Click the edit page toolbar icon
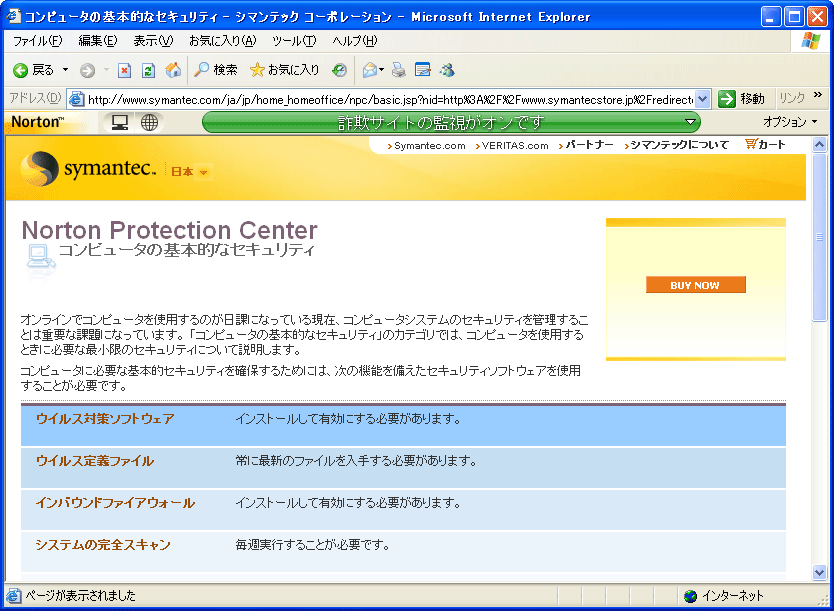 pyautogui.click(x=423, y=70)
